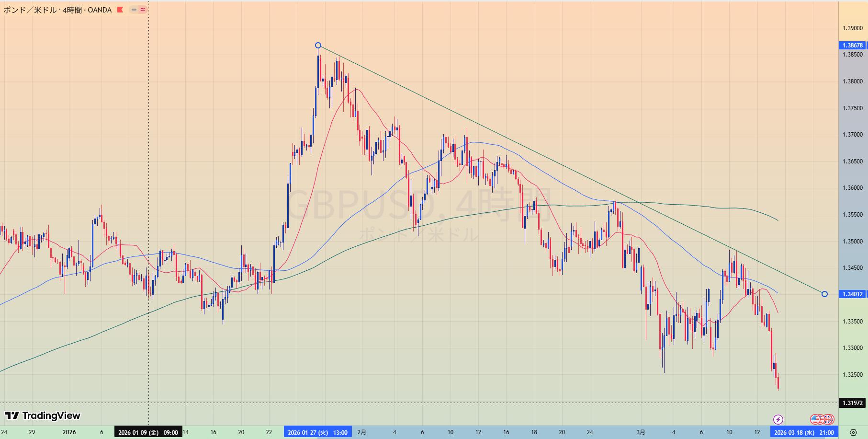Click the red flag icon beside OANDA

click(120, 10)
